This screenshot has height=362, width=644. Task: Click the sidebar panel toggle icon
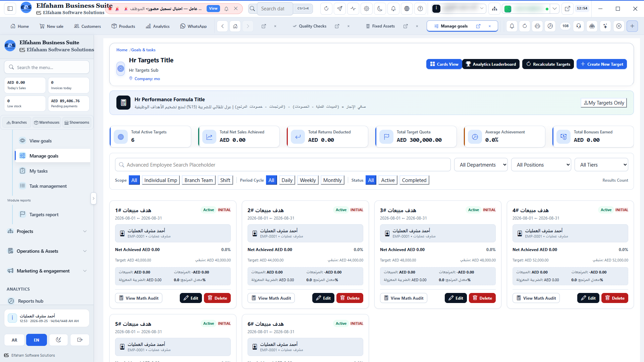(10, 9)
